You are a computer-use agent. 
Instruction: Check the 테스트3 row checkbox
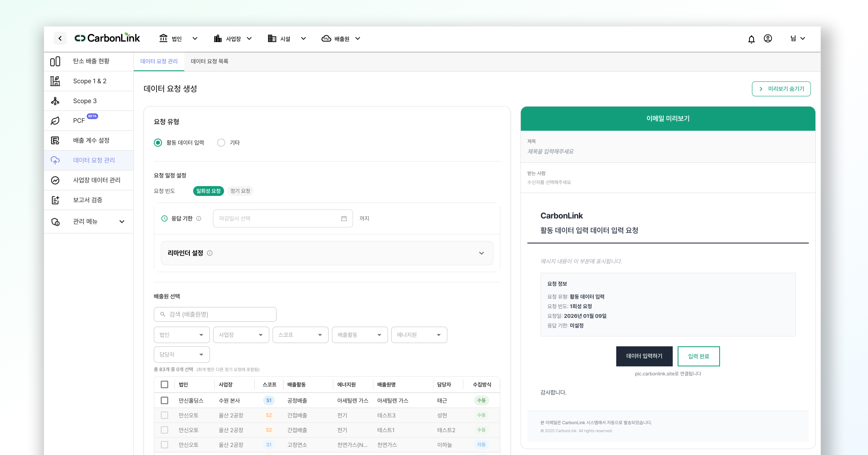pos(164,415)
